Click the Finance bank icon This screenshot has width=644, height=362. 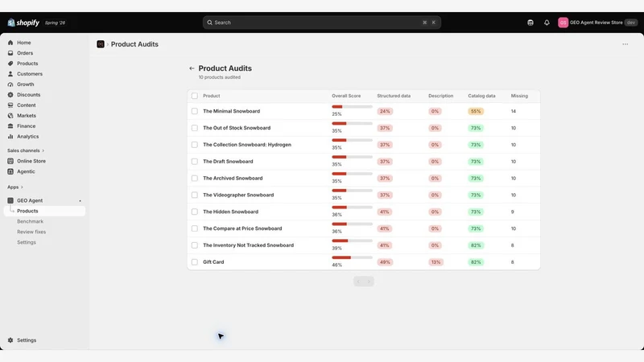pyautogui.click(x=10, y=126)
